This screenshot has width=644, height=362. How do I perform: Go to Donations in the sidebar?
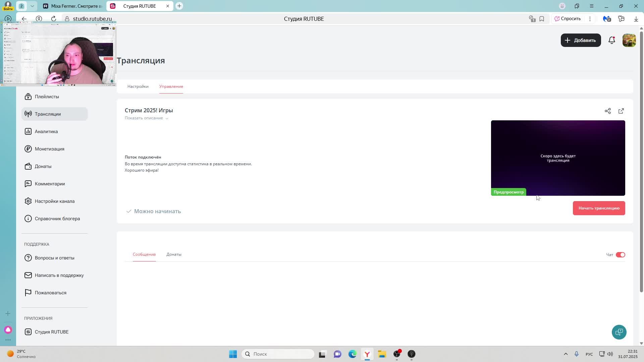pyautogui.click(x=43, y=166)
